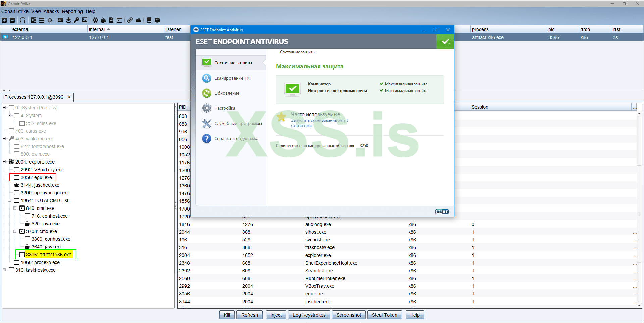Click the cube About icon in toolbar
The image size is (644, 323).
click(x=157, y=20)
